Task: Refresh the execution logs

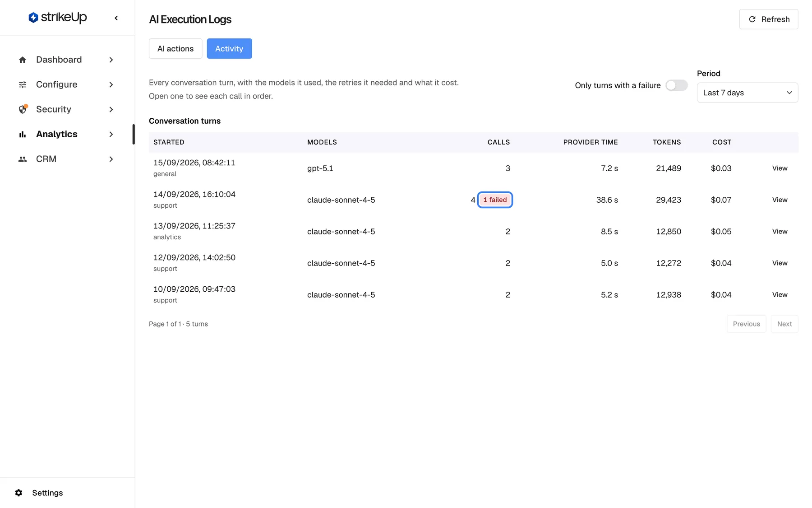Action: coord(769,19)
